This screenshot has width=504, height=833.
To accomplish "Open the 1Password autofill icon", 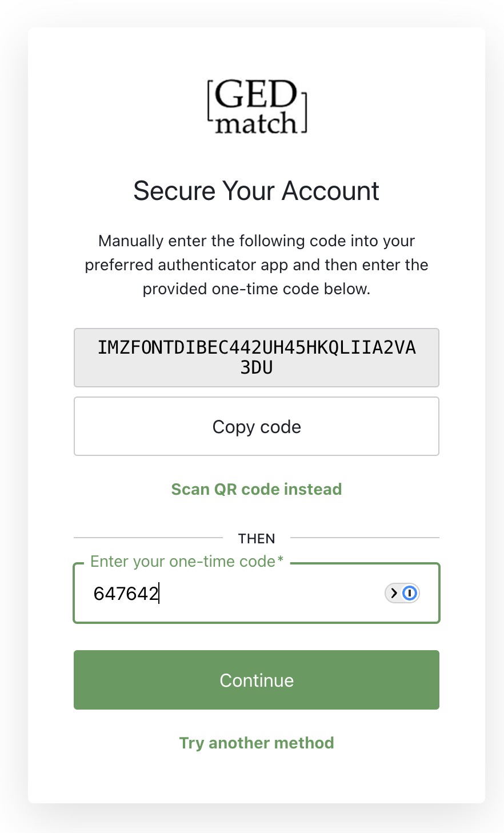I will click(410, 594).
